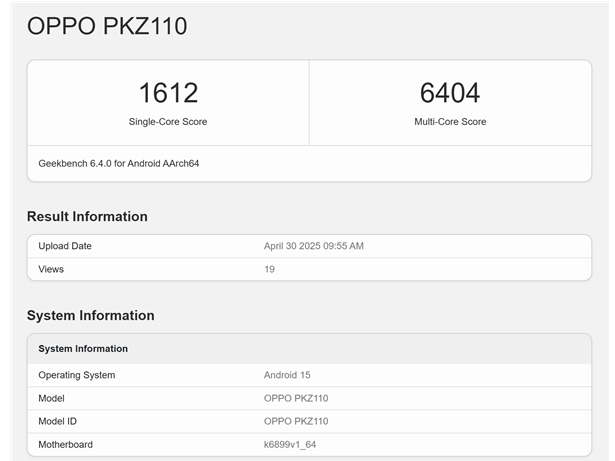Select OPPO PKZ110 value in Model row
This screenshot has height=461, width=615.
(296, 398)
